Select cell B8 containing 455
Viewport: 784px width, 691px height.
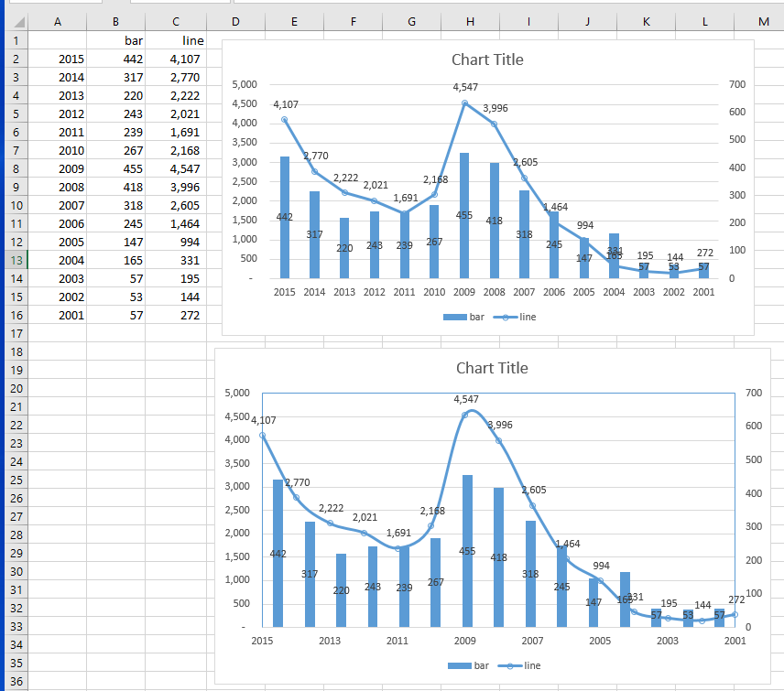116,169
